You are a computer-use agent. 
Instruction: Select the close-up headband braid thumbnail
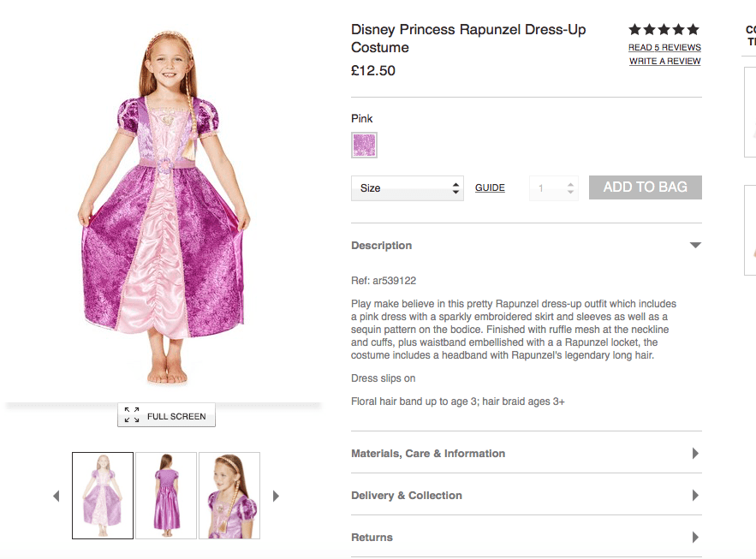click(229, 496)
